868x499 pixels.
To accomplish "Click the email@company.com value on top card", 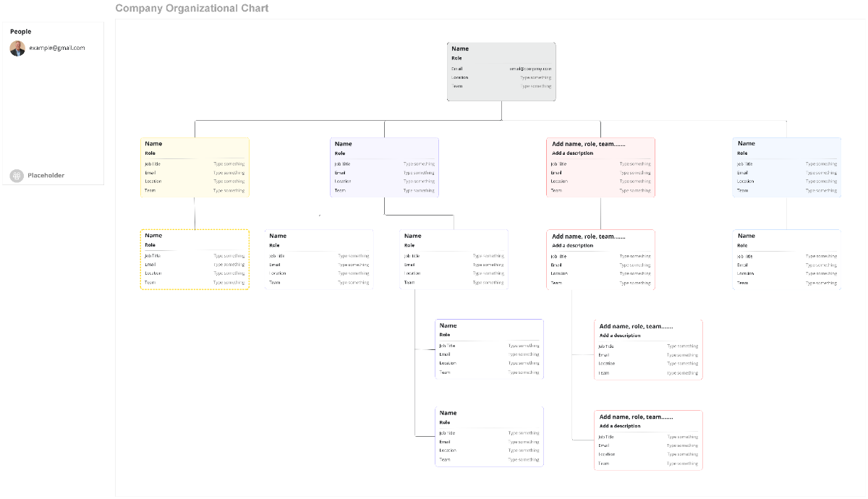I will 529,68.
